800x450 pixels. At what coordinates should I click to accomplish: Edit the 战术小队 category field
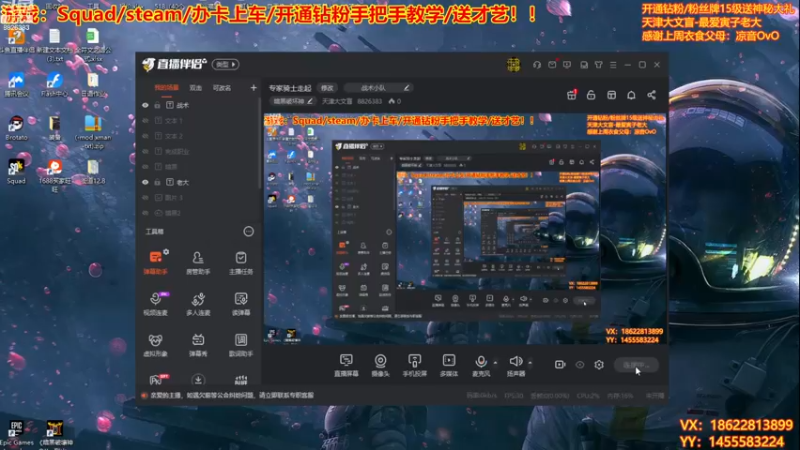379,88
